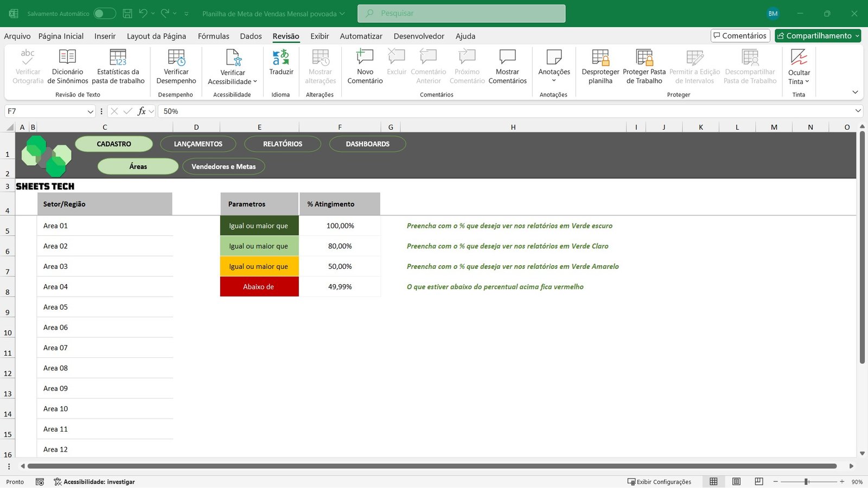Click the undo arrow icon
868x488 pixels.
pos(143,14)
